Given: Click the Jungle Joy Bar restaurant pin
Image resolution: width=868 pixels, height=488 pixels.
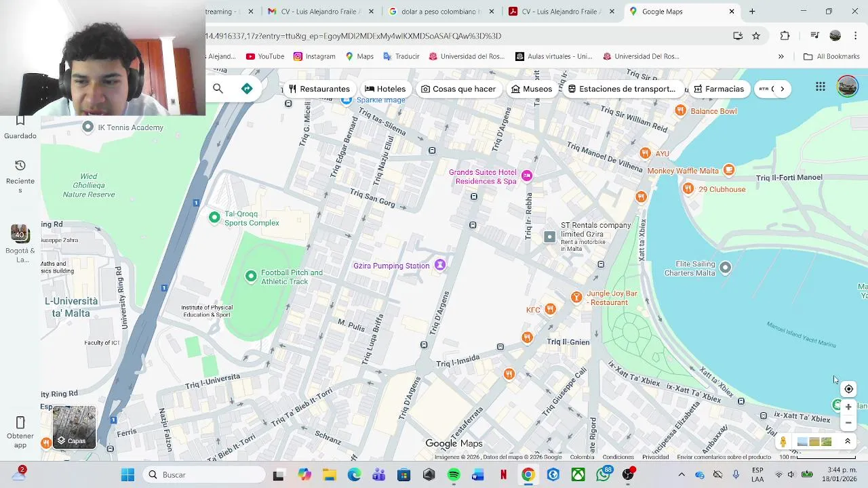Looking at the screenshot, I should coord(576,297).
